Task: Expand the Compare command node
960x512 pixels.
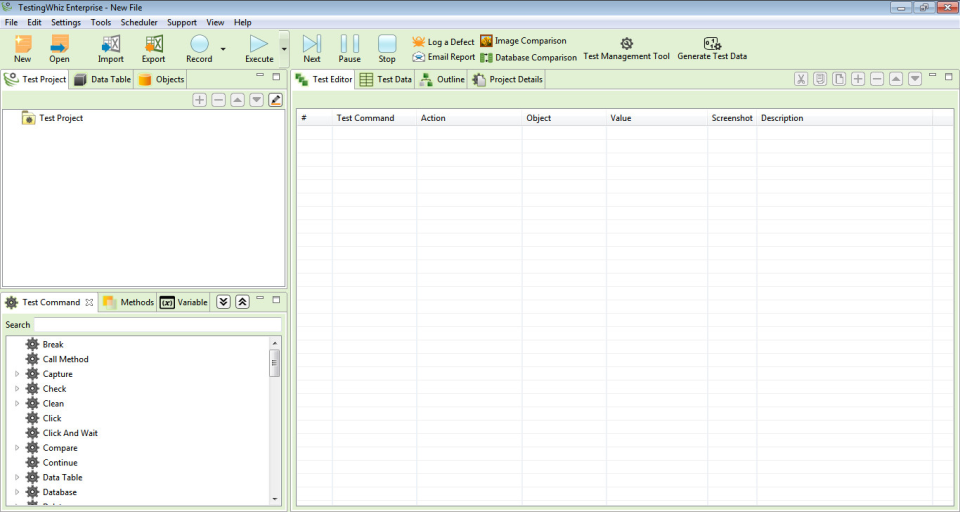Action: click(17, 448)
